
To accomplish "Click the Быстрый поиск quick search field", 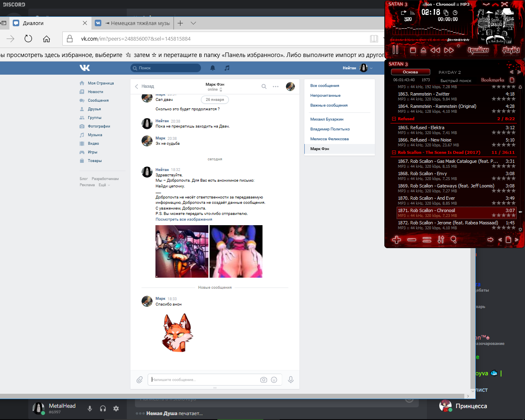I will pyautogui.click(x=456, y=80).
